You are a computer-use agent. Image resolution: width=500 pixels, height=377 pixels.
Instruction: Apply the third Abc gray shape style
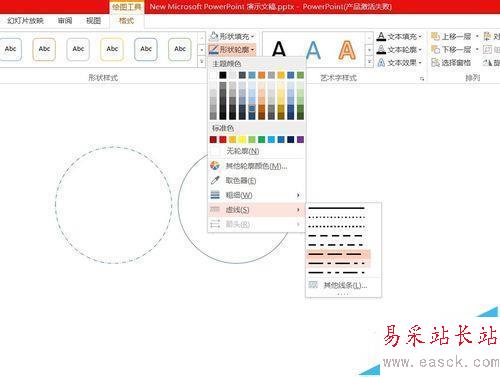[78, 49]
